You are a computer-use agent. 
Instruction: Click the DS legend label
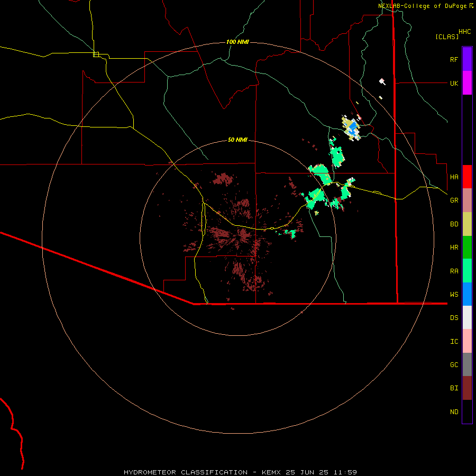tap(454, 318)
